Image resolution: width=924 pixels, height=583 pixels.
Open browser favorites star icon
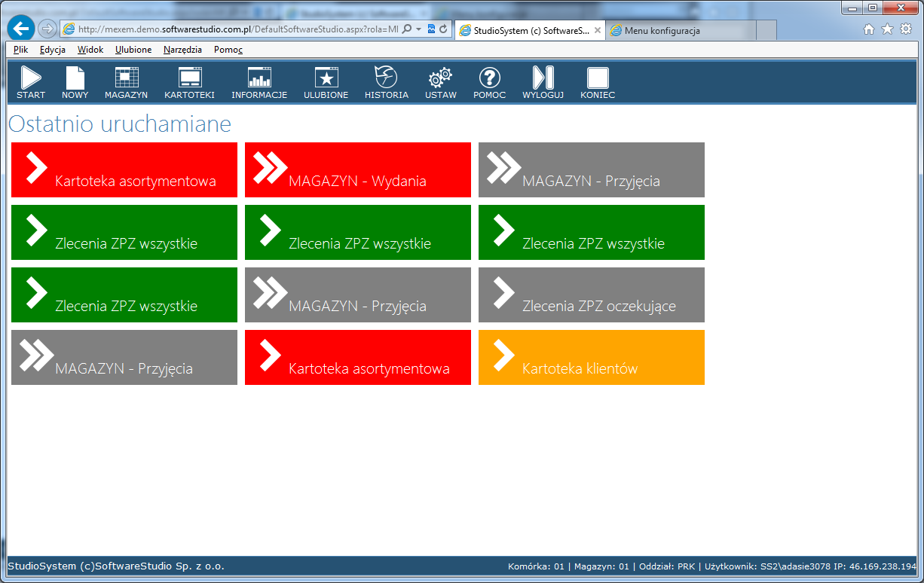[887, 29]
